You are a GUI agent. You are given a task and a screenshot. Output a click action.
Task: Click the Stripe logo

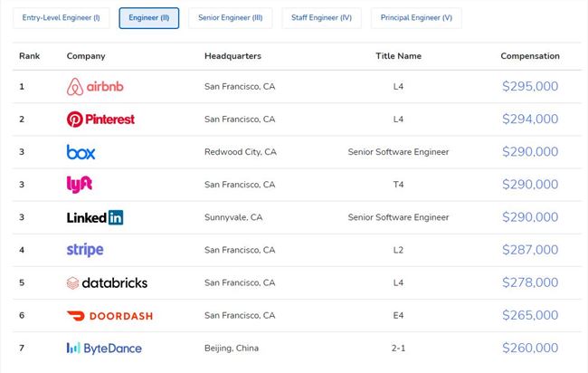click(x=85, y=250)
